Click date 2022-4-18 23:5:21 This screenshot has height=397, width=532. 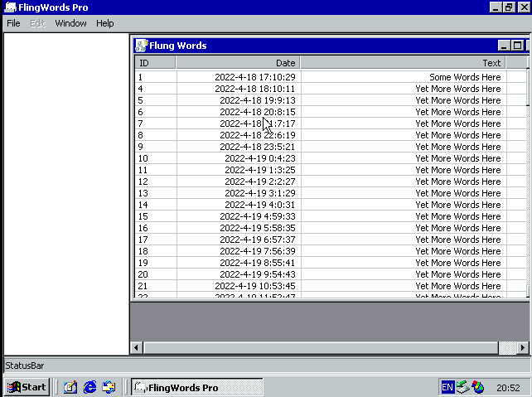click(x=258, y=147)
